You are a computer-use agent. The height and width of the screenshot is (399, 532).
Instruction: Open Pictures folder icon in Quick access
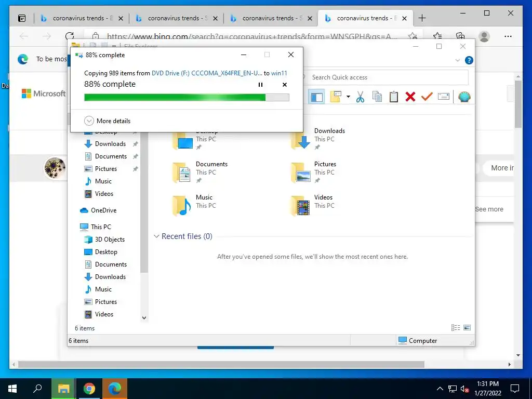coord(301,172)
